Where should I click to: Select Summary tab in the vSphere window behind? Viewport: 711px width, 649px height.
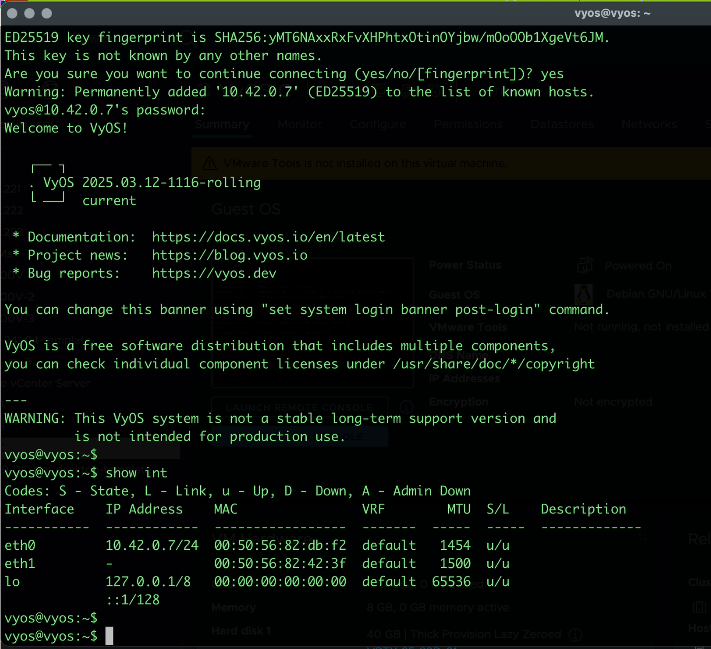click(222, 124)
